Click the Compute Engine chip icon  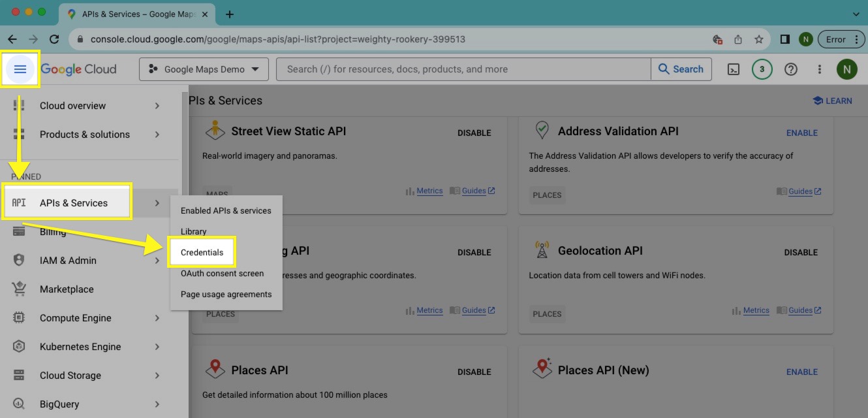tap(19, 318)
